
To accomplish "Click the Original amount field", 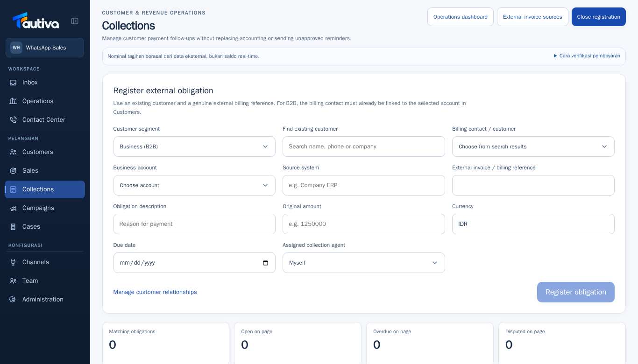I will coord(363,224).
